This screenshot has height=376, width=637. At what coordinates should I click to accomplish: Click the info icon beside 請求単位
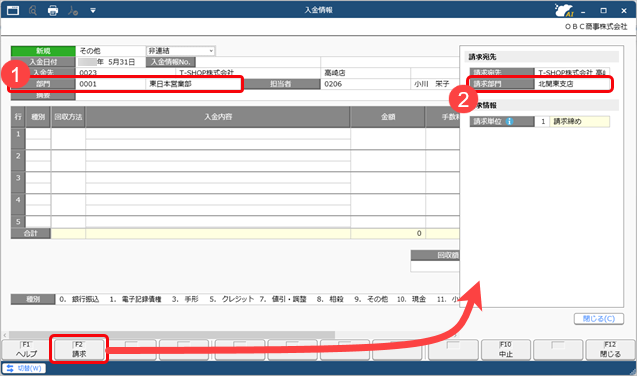(509, 121)
